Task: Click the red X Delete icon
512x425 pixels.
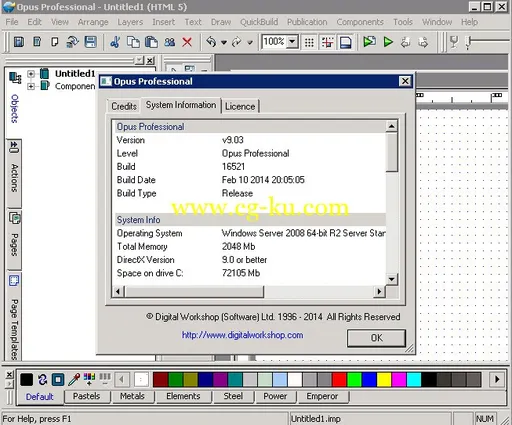Action: [187, 42]
